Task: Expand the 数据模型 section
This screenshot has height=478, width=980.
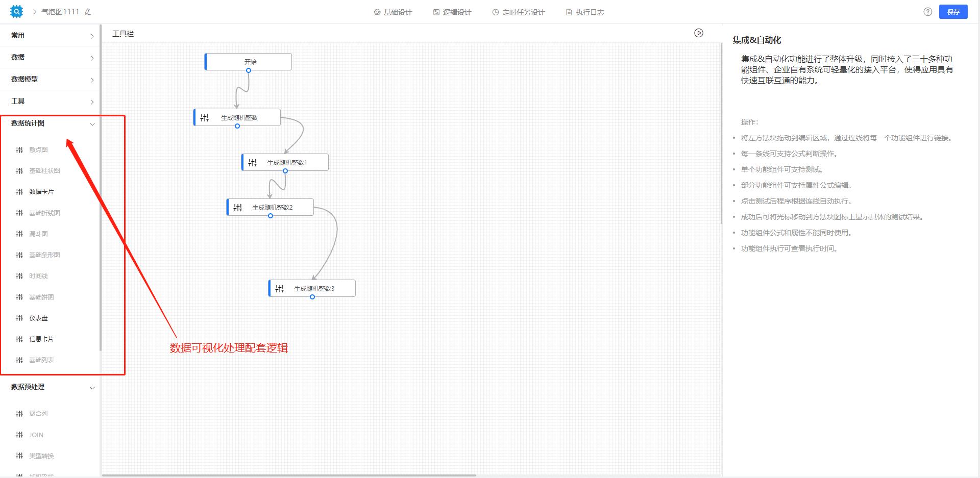Action: pos(50,79)
